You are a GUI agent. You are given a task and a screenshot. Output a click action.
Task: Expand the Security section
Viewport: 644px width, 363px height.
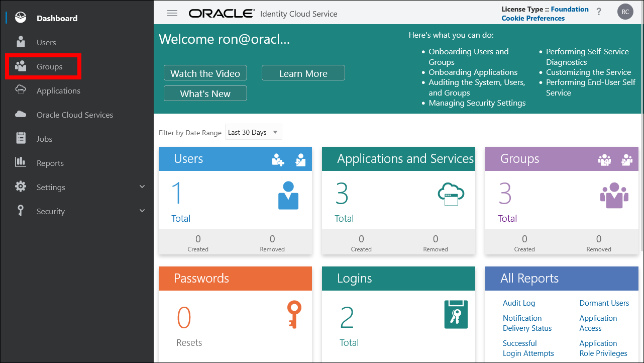pos(52,211)
